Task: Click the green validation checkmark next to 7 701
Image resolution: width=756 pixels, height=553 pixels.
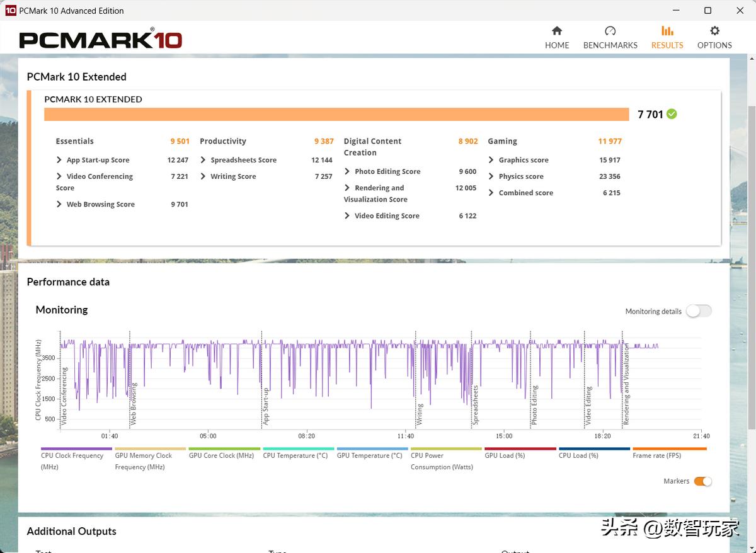Action: click(x=672, y=114)
